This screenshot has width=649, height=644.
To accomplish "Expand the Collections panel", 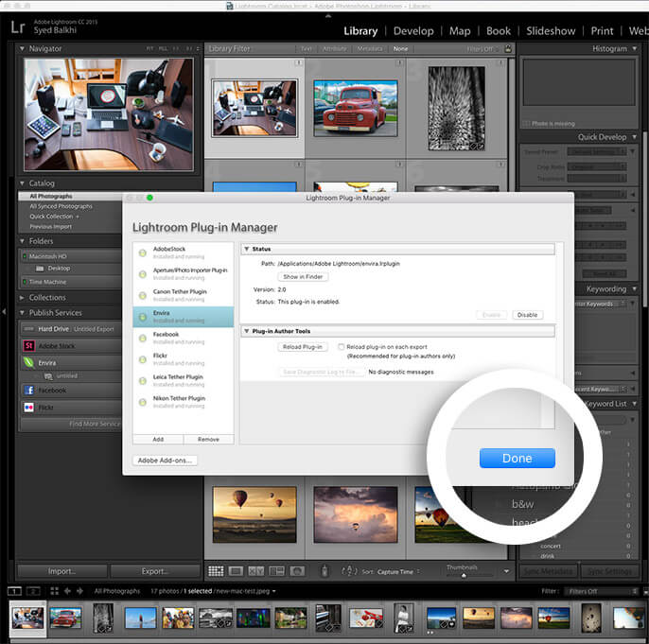I will pos(22,298).
